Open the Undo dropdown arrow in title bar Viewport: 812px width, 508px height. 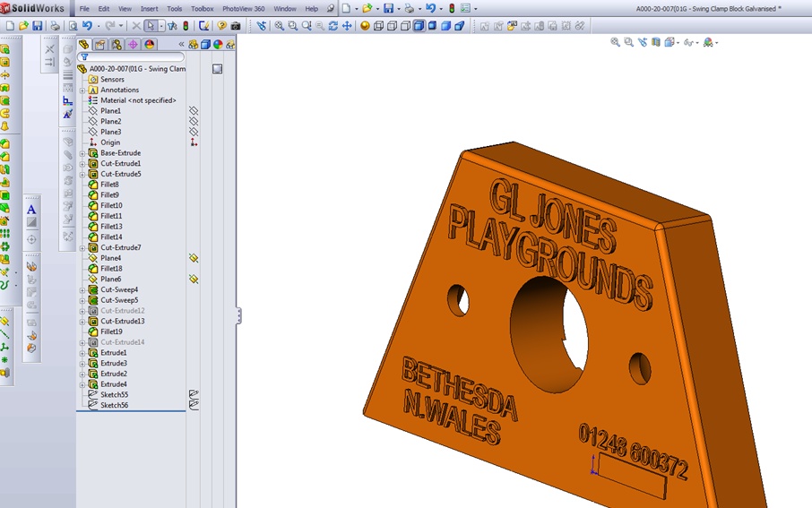(x=441, y=9)
